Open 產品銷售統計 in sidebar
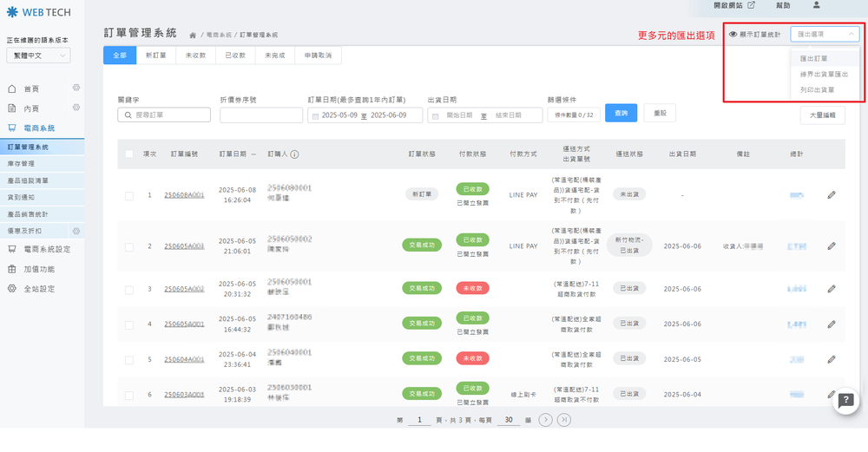The image size is (868, 452). click(42, 214)
